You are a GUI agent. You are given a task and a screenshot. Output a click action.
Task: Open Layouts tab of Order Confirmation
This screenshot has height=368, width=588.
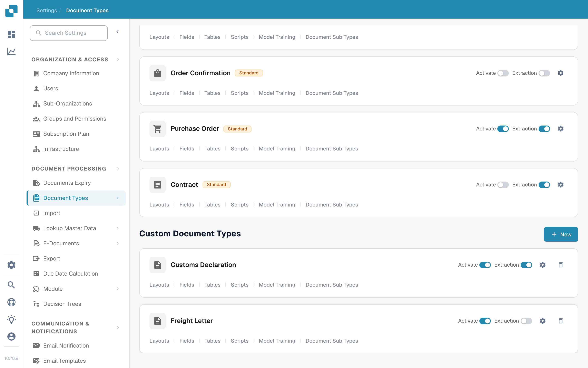(x=159, y=93)
